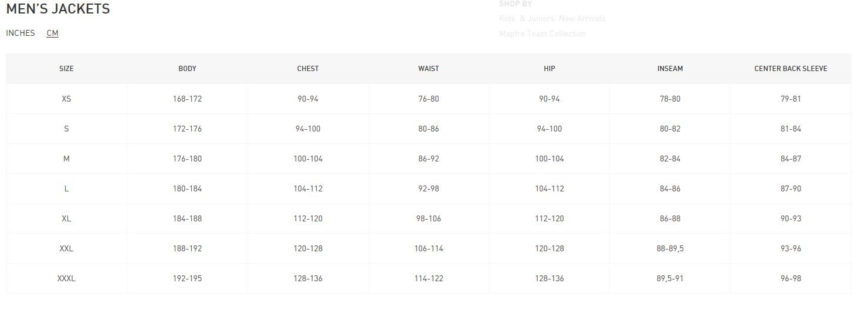Viewport: 868px width, 310px height.
Task: Click the 98-106 waist cell
Action: click(428, 218)
